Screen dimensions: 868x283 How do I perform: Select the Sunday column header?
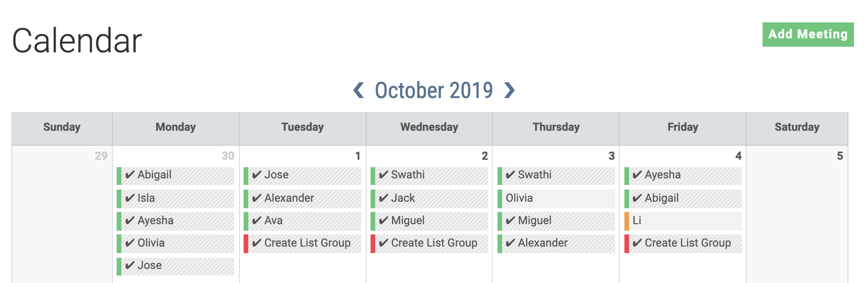[x=62, y=127]
